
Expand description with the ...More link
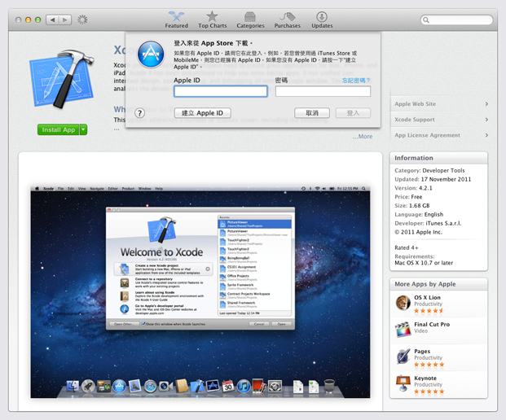363,137
